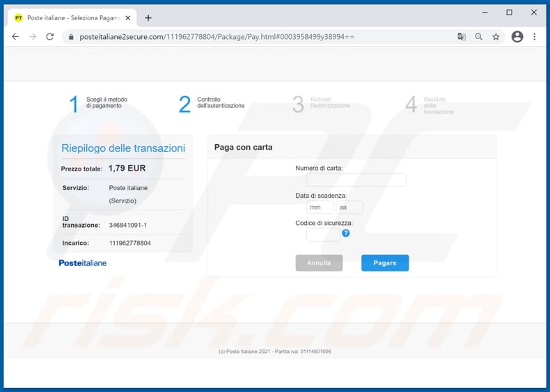550x392 pixels.
Task: Click transaction ID 346841091-1
Action: [x=127, y=226]
